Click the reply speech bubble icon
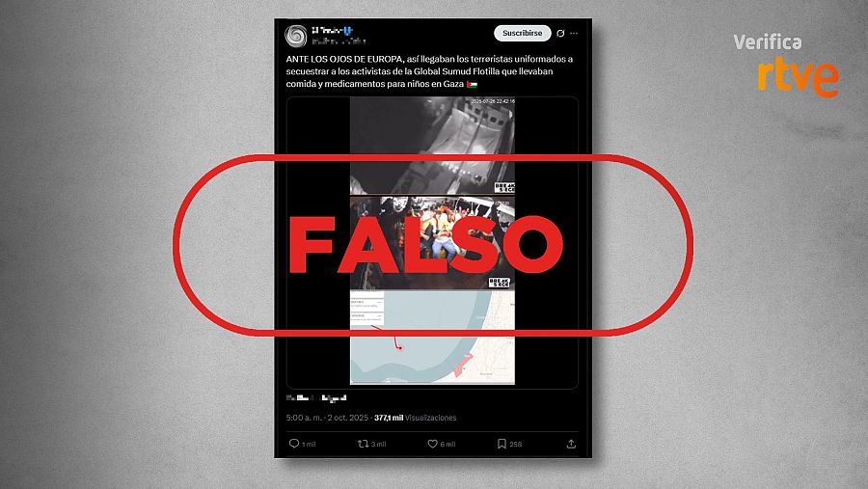 [x=294, y=444]
